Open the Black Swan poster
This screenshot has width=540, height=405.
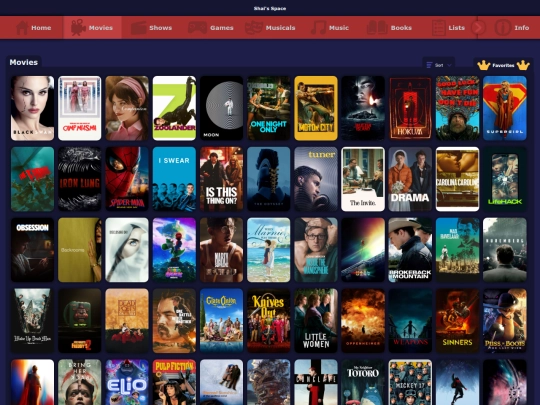coord(32,108)
